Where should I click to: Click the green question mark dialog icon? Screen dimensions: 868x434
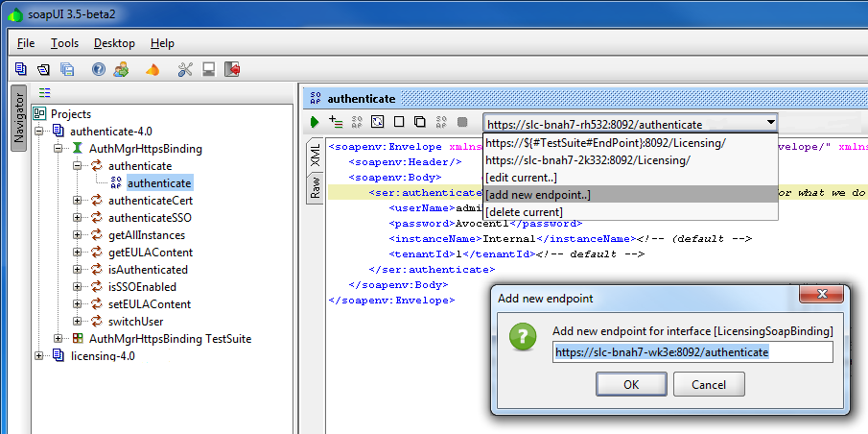pos(523,337)
